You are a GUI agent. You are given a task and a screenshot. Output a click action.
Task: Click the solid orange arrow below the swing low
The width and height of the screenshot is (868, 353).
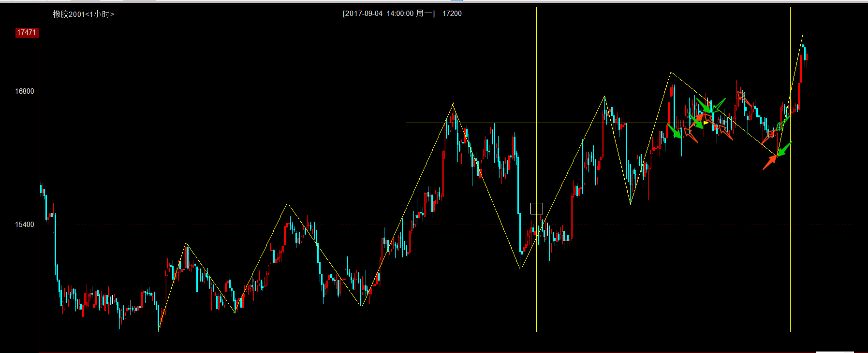(769, 162)
